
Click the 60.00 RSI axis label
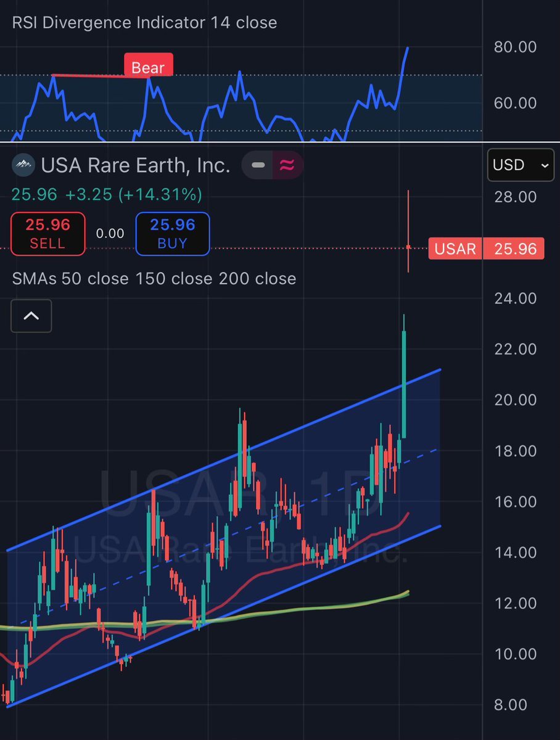pyautogui.click(x=515, y=102)
